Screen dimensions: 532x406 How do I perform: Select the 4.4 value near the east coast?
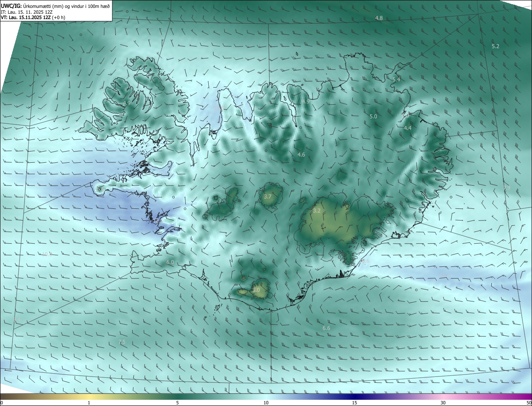(408, 128)
